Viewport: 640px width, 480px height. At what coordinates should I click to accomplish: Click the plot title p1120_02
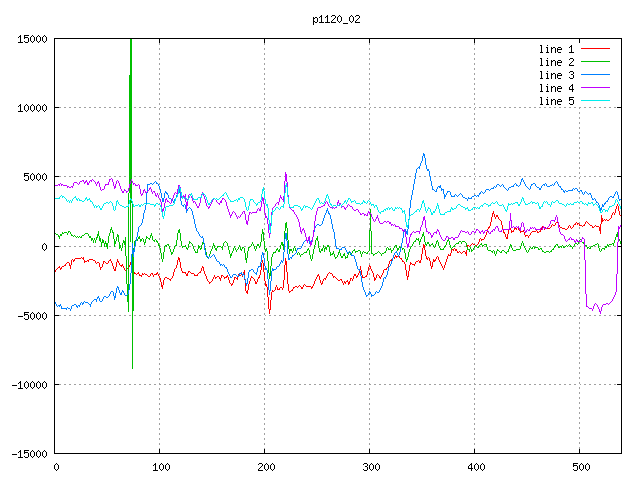[x=336, y=19]
